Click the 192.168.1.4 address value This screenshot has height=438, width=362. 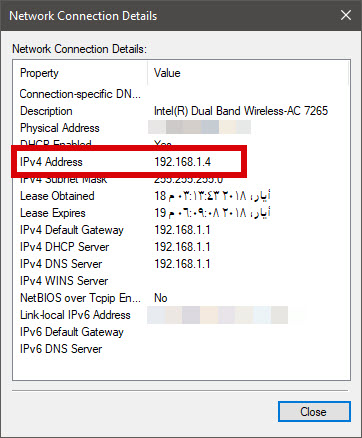pyautogui.click(x=183, y=162)
